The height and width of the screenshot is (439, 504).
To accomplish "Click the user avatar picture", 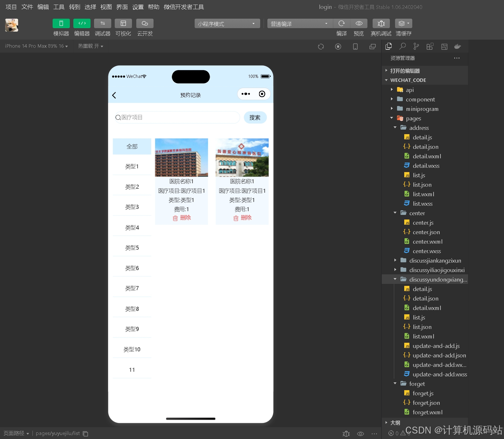I will click(x=12, y=25).
